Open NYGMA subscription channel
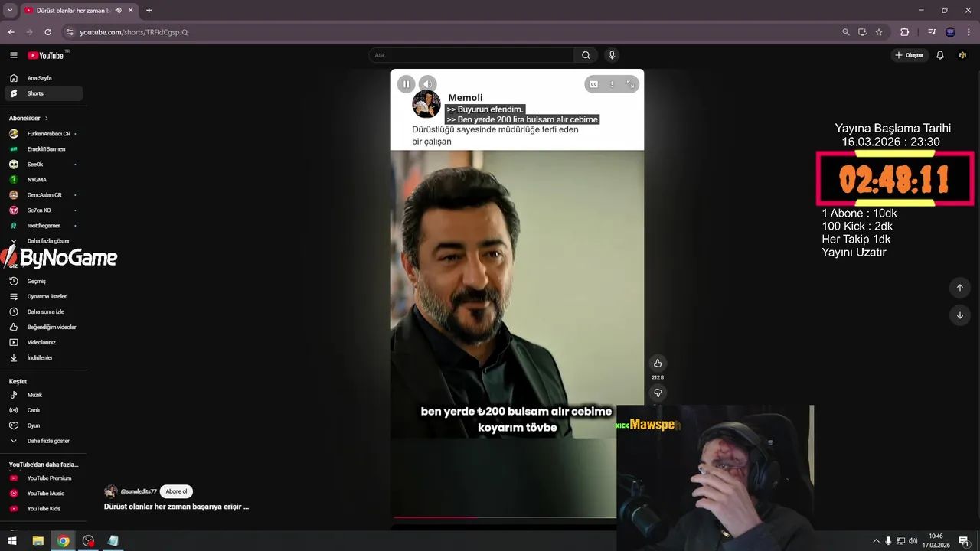 pos(44,180)
